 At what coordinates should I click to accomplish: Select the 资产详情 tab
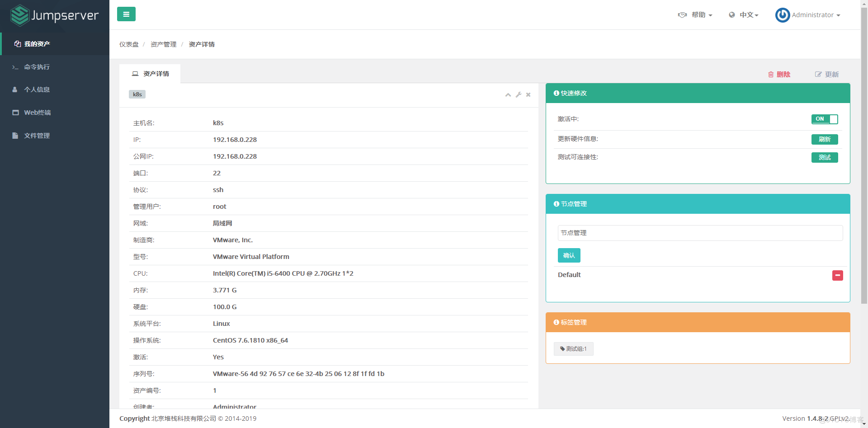point(150,74)
